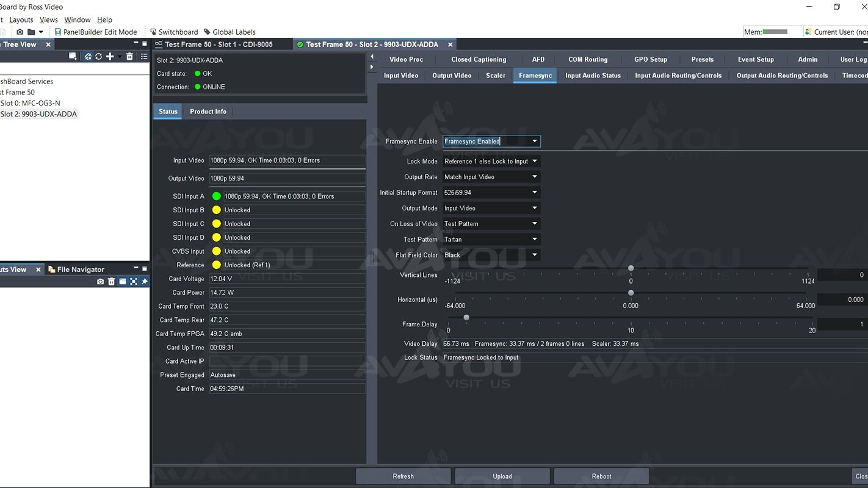This screenshot has height=488, width=868.
Task: Toggle PanelBuilder Edit Mode
Action: 96,32
